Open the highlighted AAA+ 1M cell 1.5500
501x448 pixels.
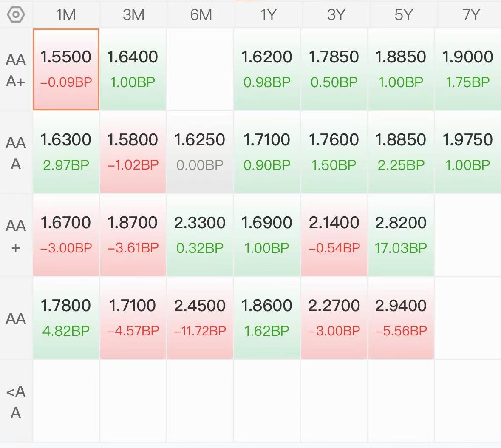pos(66,69)
